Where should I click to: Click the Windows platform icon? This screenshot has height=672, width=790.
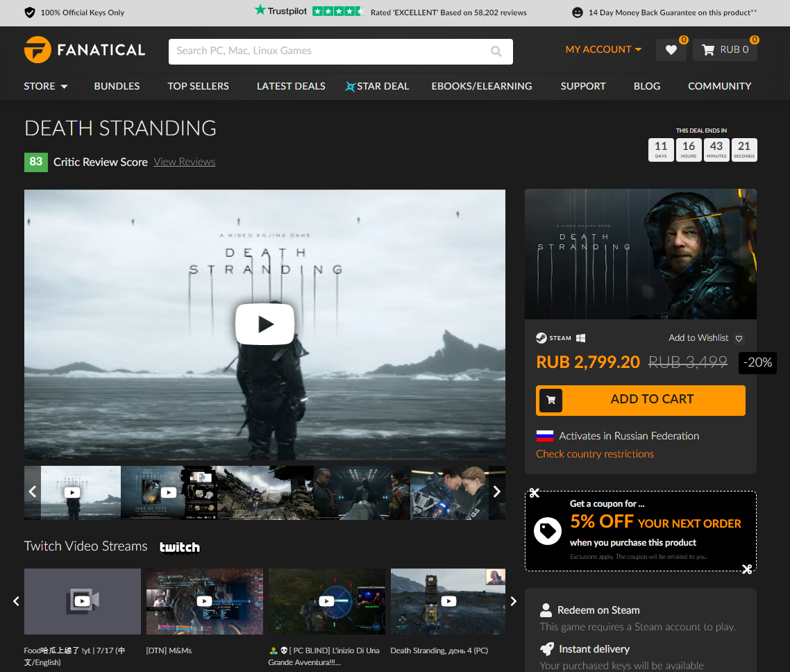pyautogui.click(x=580, y=338)
